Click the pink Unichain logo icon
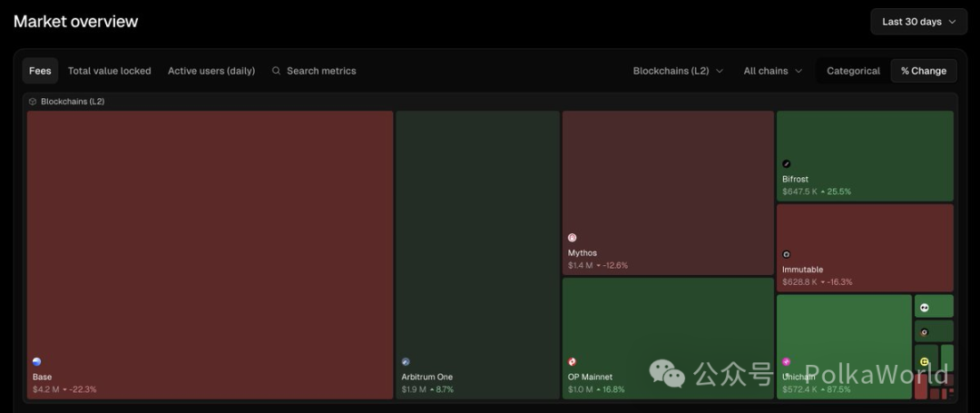 [786, 362]
